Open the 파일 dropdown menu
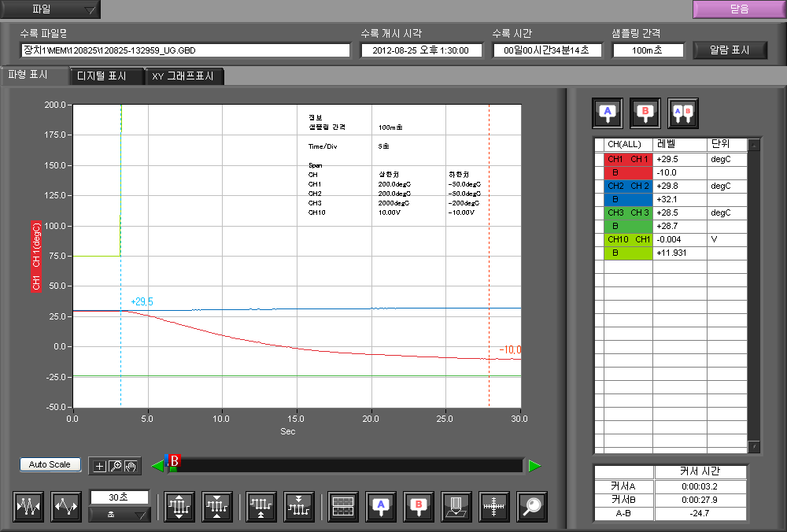The height and width of the screenshot is (532, 787). pos(50,9)
